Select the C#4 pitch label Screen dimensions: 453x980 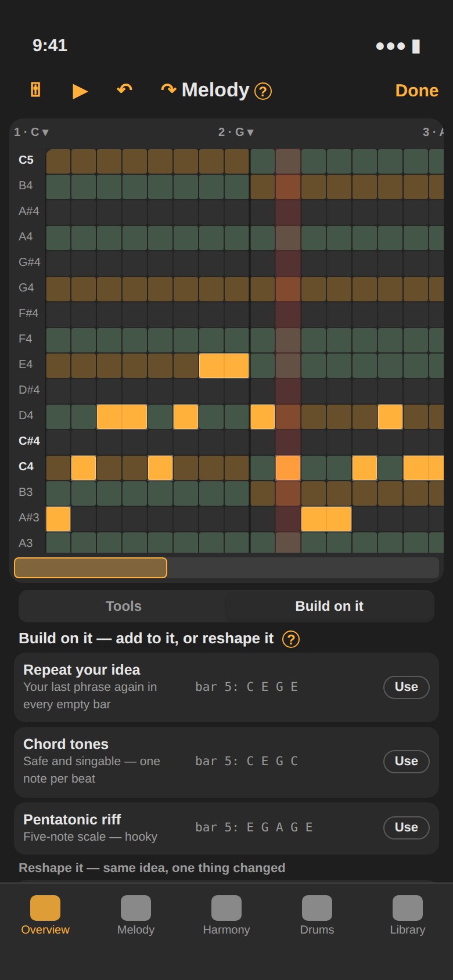coord(29,441)
